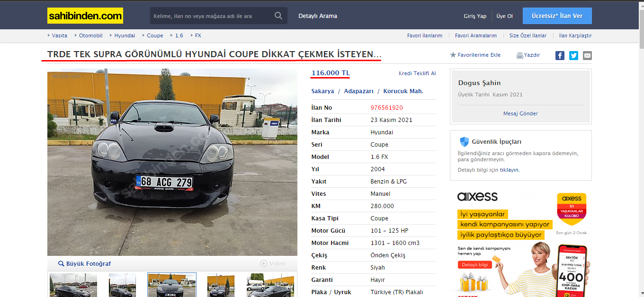
Task: Click Önden Çekiş drive value
Action: (x=388, y=255)
